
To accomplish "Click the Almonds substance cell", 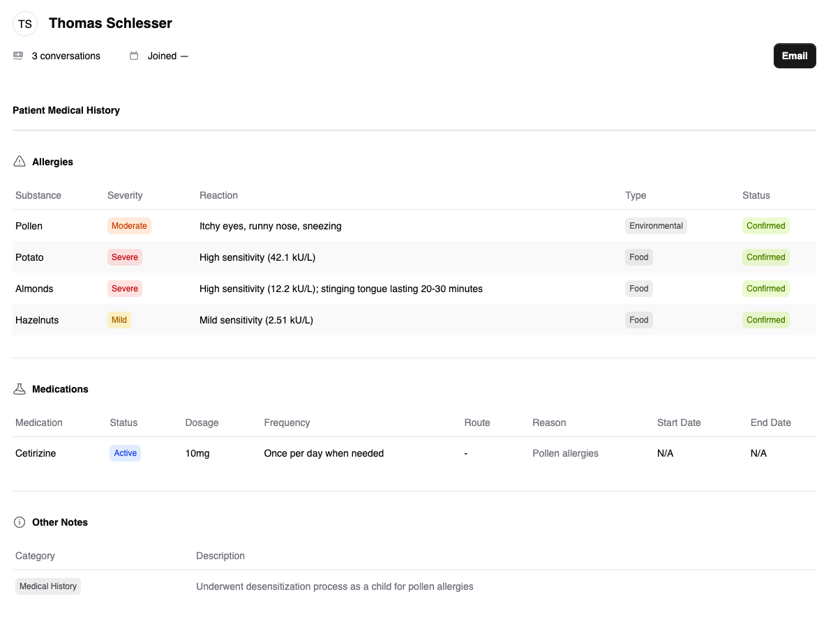I will coord(34,289).
